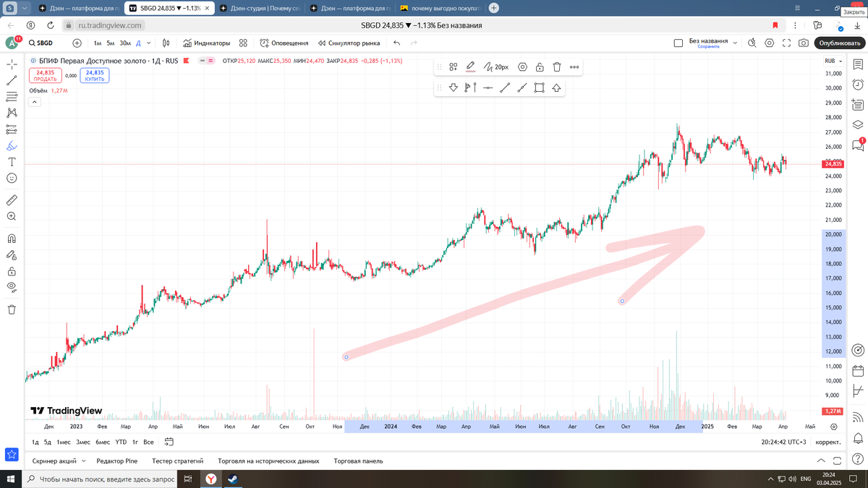This screenshot has height=488, width=868.
Task: Open the user profile avatar menu
Action: [x=12, y=43]
